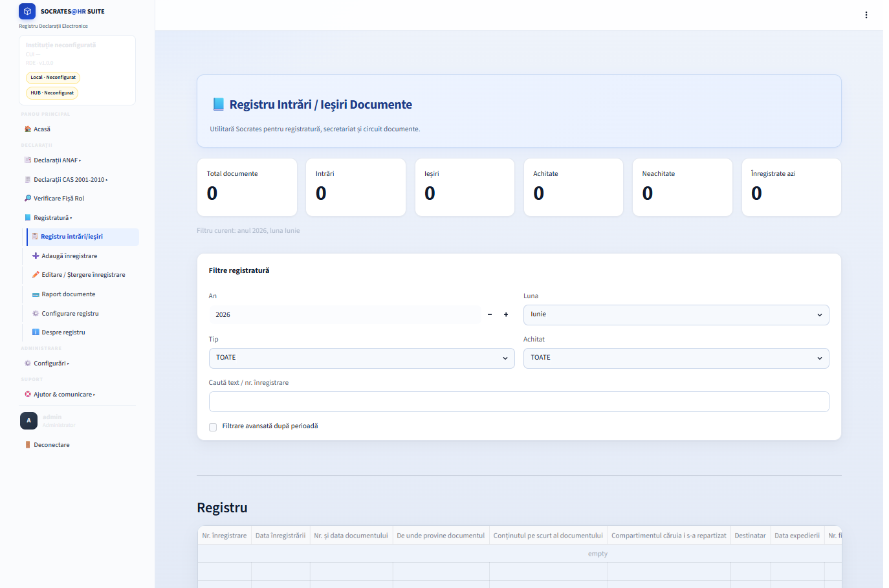Viewport: 889px width, 588px height.
Task: Click the Raport documente icon
Action: (36, 294)
